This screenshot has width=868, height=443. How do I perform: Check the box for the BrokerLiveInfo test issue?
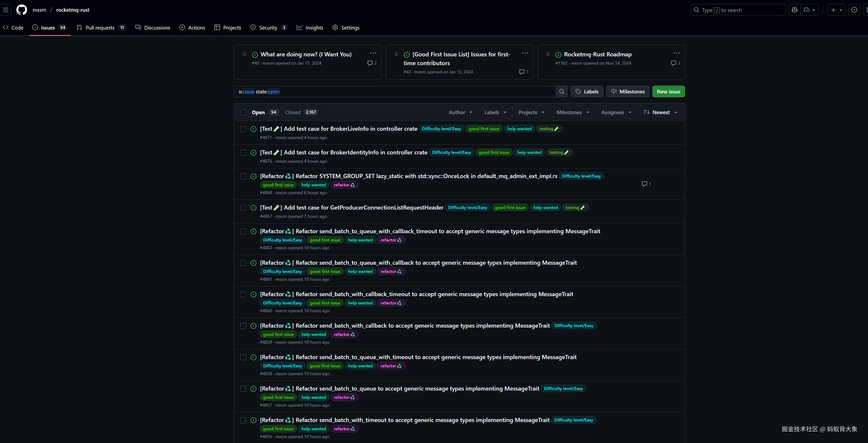[243, 129]
